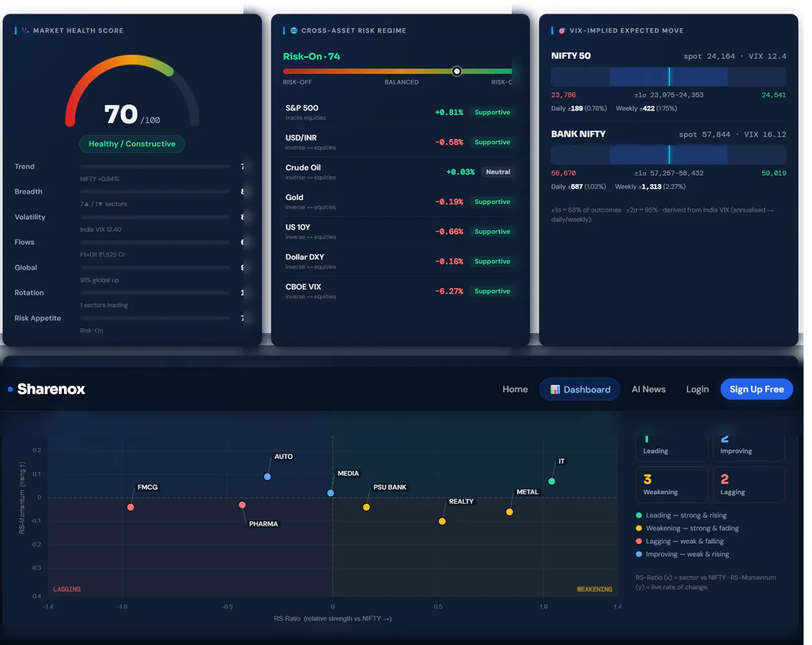Click the FMCG sector point on chart
The height and width of the screenshot is (645, 812).
click(x=131, y=507)
